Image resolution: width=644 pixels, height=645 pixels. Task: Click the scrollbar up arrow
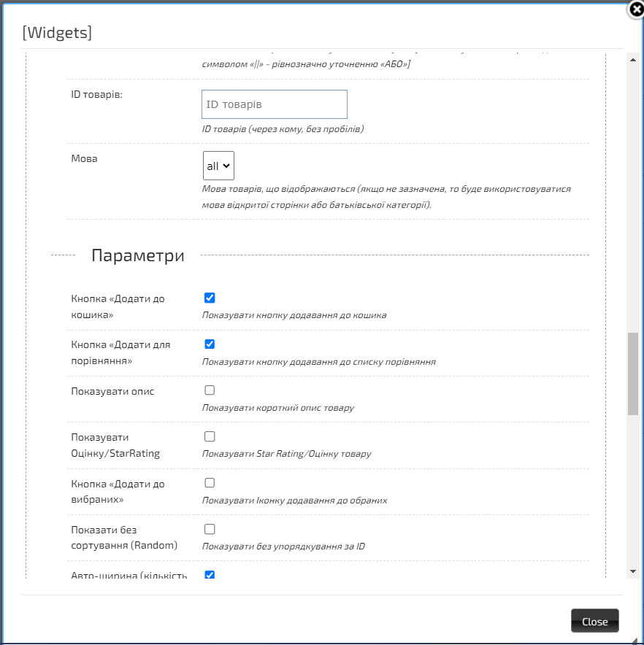[632, 59]
